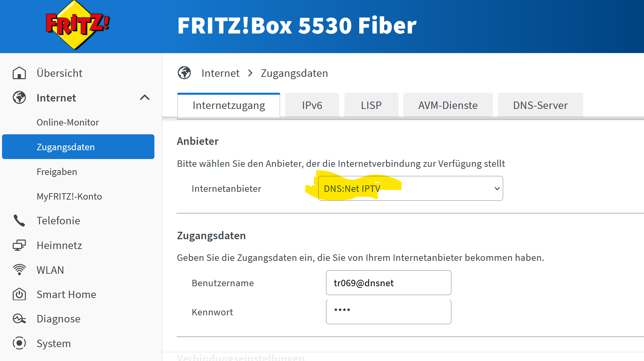Screen dimensions: 644x361
Task: Click the FRITZ! logo
Action: point(78,25)
